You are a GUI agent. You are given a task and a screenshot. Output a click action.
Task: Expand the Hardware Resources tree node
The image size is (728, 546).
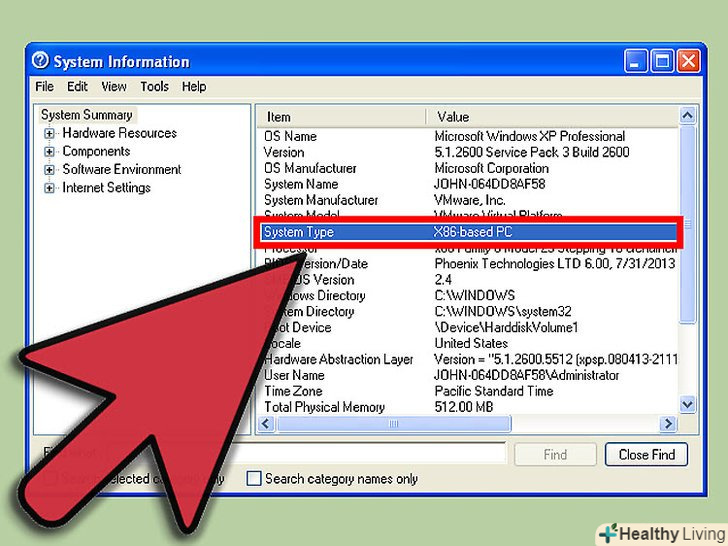[x=49, y=134]
